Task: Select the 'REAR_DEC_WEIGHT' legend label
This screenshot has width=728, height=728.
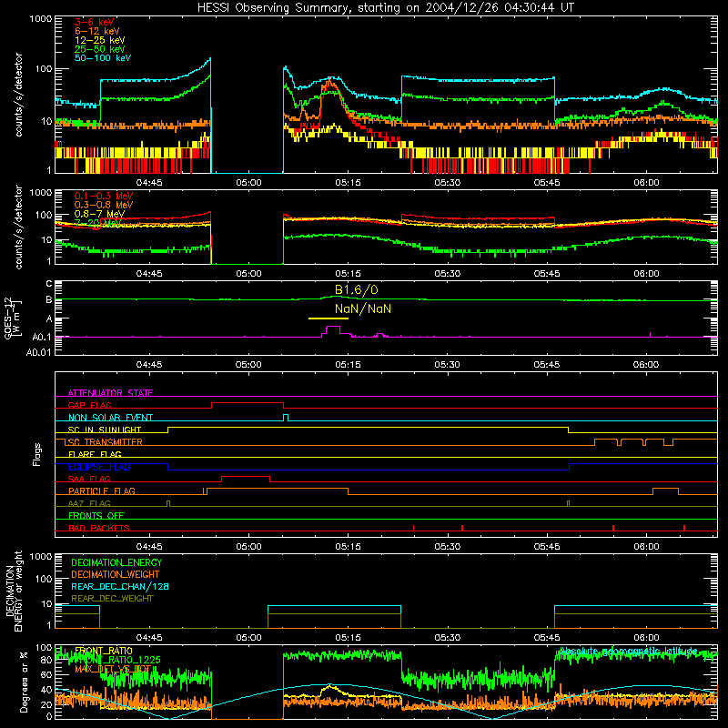Action: 112,599
